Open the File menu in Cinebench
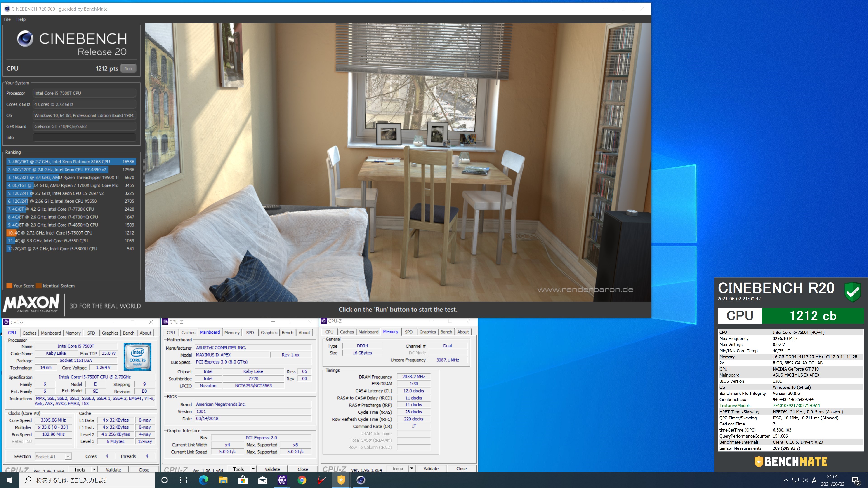This screenshot has height=488, width=868. tap(7, 19)
